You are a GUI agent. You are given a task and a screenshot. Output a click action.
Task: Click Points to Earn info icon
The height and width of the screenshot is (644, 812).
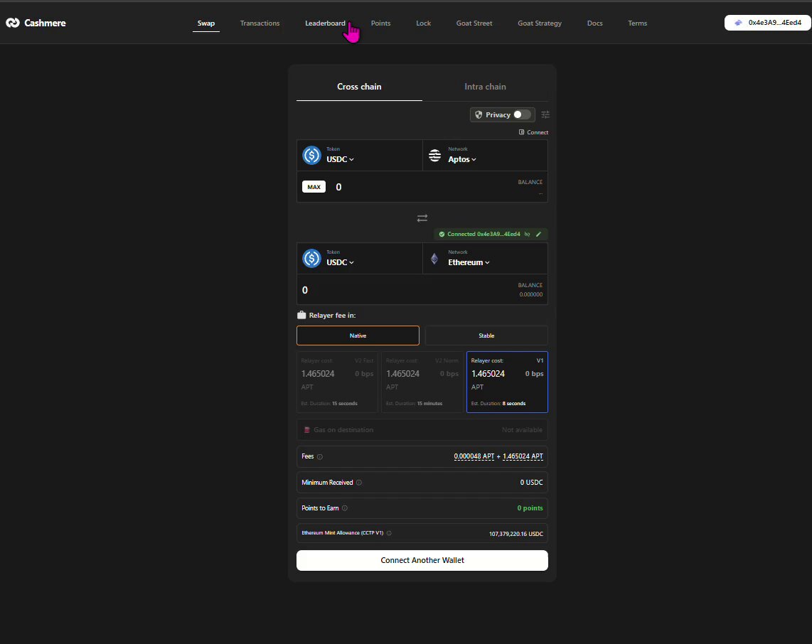345,508
